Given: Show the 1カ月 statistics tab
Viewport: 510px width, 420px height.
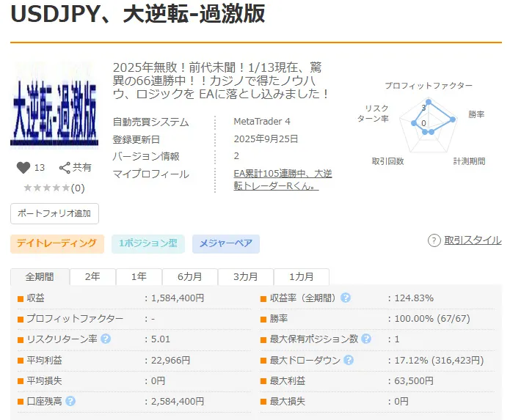Looking at the screenshot, I should [302, 277].
